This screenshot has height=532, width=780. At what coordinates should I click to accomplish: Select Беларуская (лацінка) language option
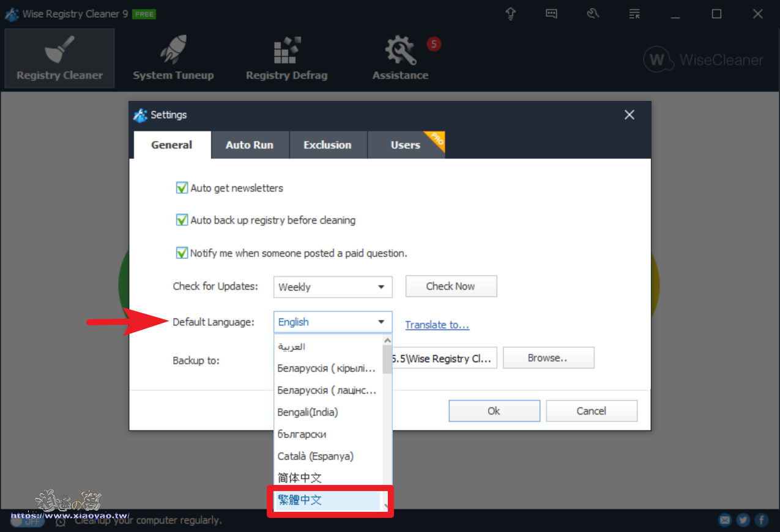coord(328,390)
